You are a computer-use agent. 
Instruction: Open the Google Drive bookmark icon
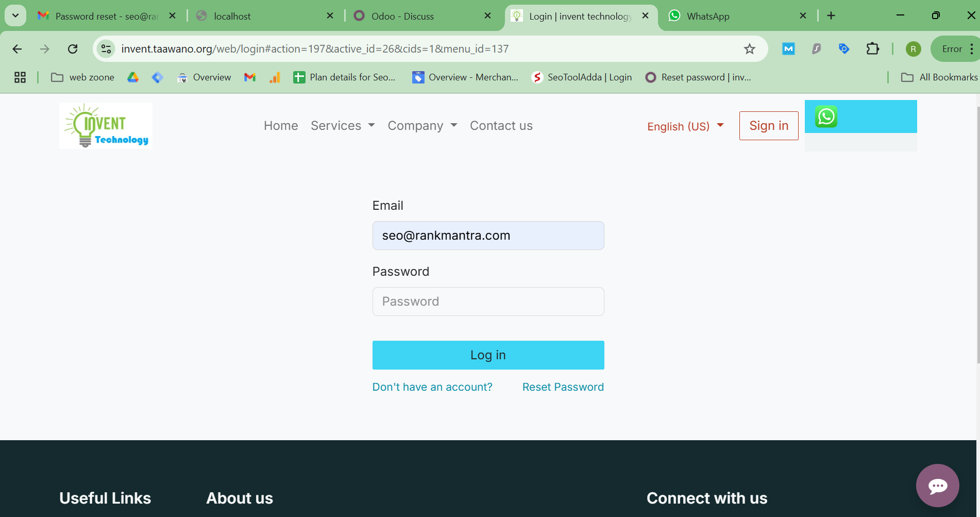tap(133, 77)
